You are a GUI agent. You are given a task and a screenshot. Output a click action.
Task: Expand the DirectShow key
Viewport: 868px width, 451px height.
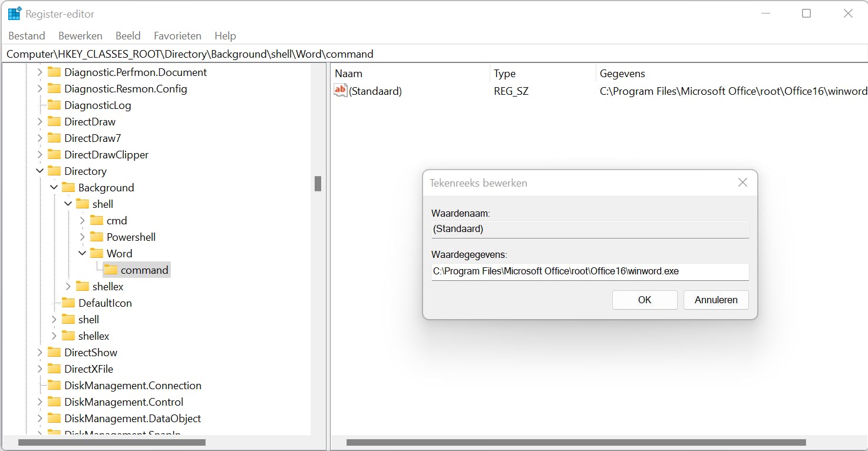pos(40,353)
